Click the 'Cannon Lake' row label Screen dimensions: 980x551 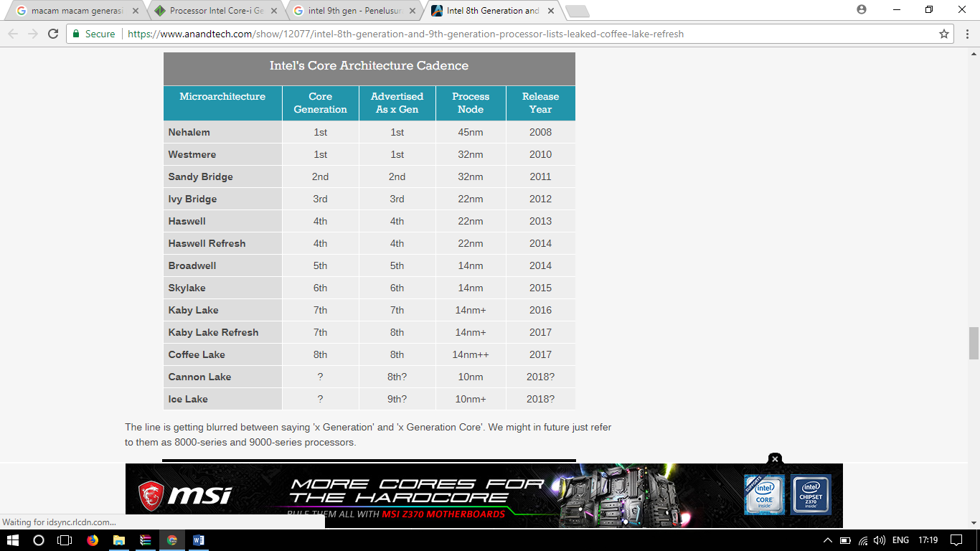point(199,377)
